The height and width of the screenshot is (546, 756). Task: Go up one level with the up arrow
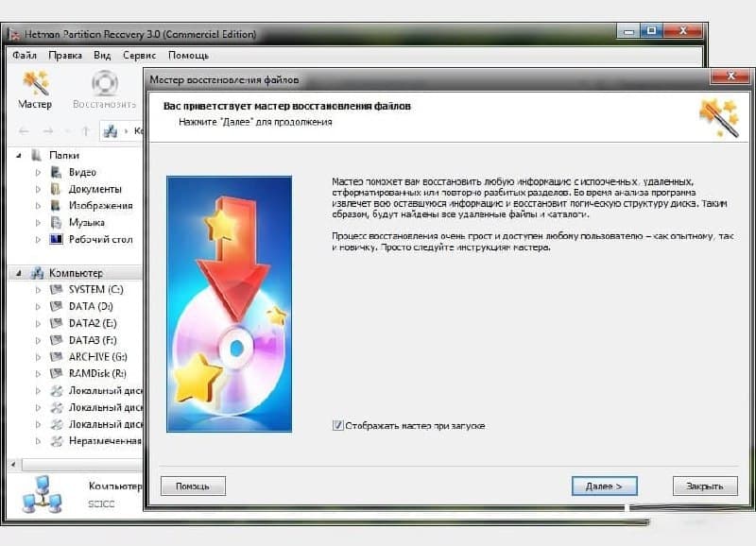pyautogui.click(x=85, y=131)
